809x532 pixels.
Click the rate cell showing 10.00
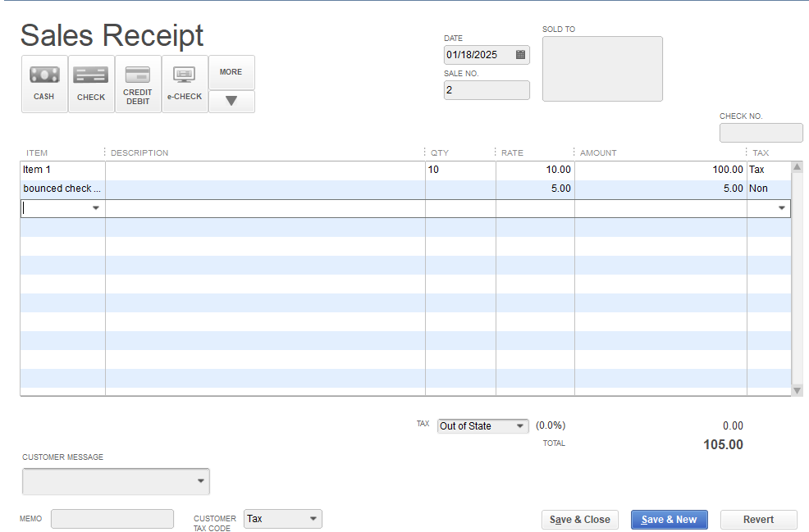[x=535, y=171]
